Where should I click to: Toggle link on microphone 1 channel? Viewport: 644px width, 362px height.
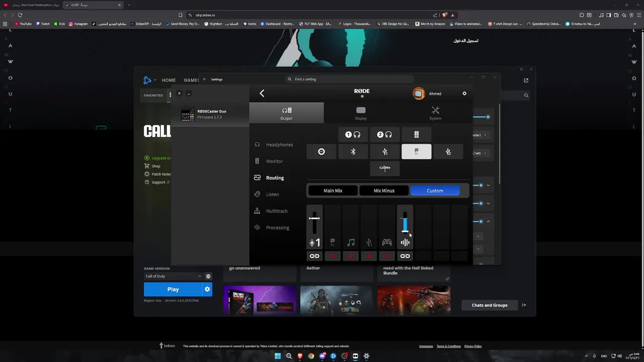click(x=314, y=256)
